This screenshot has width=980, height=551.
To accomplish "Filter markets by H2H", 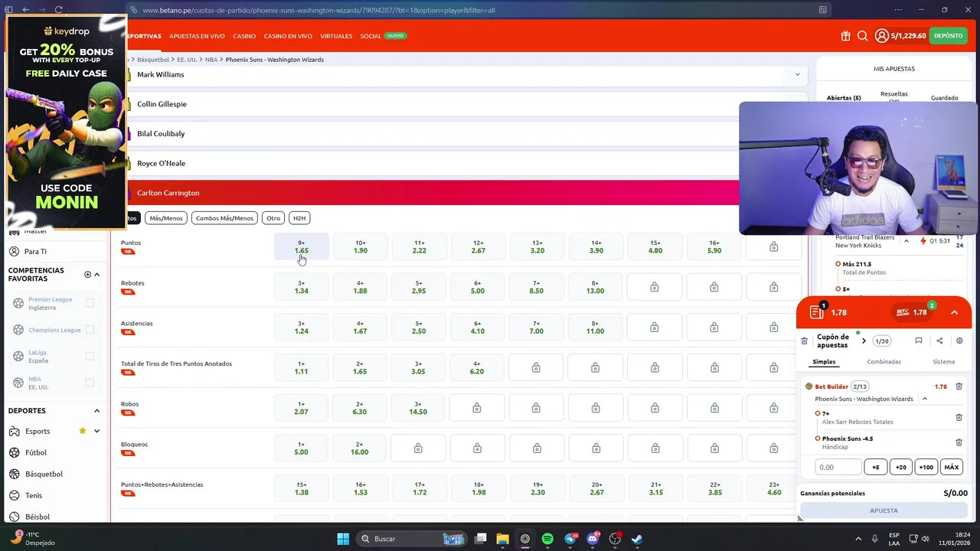I will click(x=299, y=218).
